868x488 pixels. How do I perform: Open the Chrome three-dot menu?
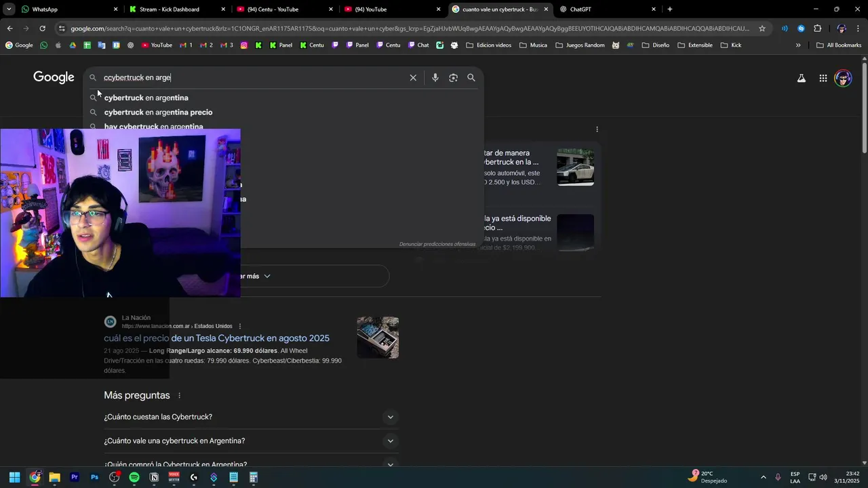[x=859, y=28]
